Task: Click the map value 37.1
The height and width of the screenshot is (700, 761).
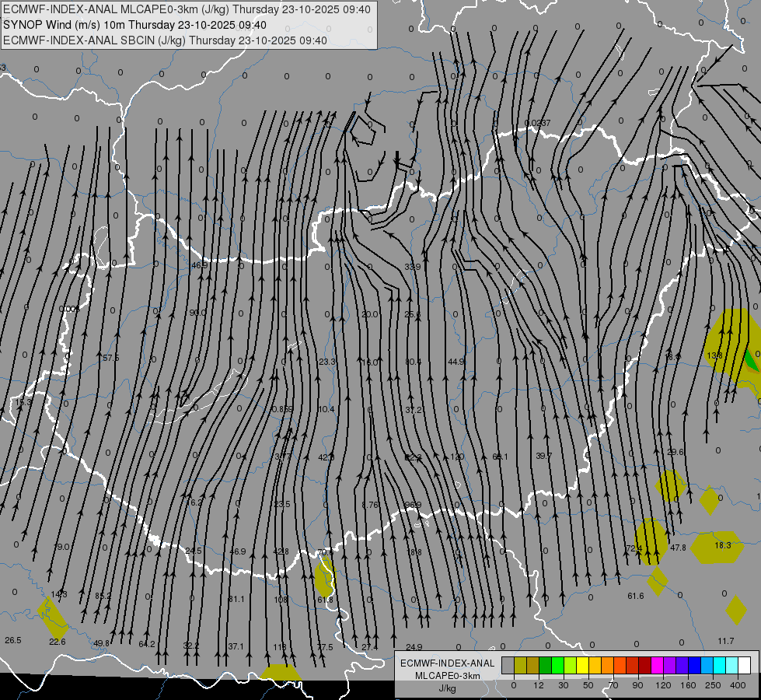Action: [236, 646]
